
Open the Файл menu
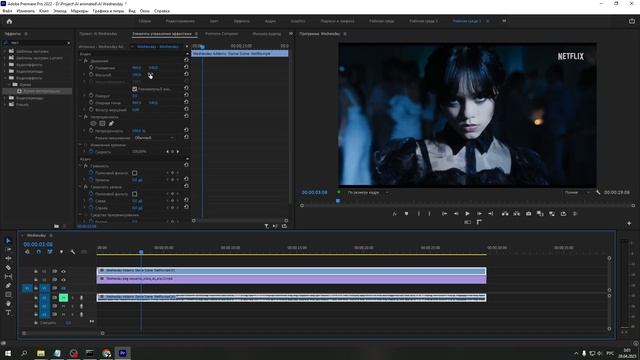(x=7, y=11)
